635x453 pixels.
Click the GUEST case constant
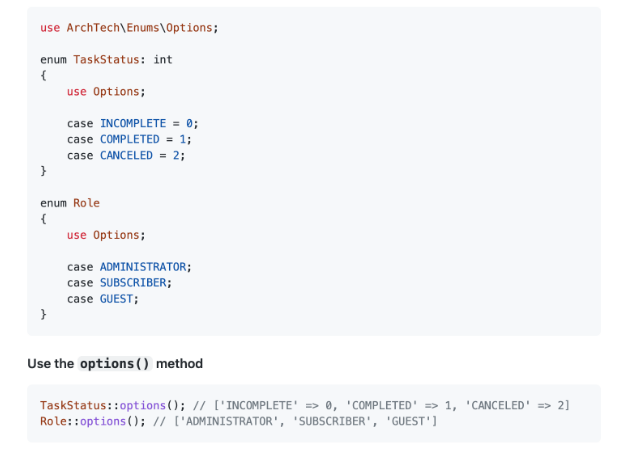point(116,299)
